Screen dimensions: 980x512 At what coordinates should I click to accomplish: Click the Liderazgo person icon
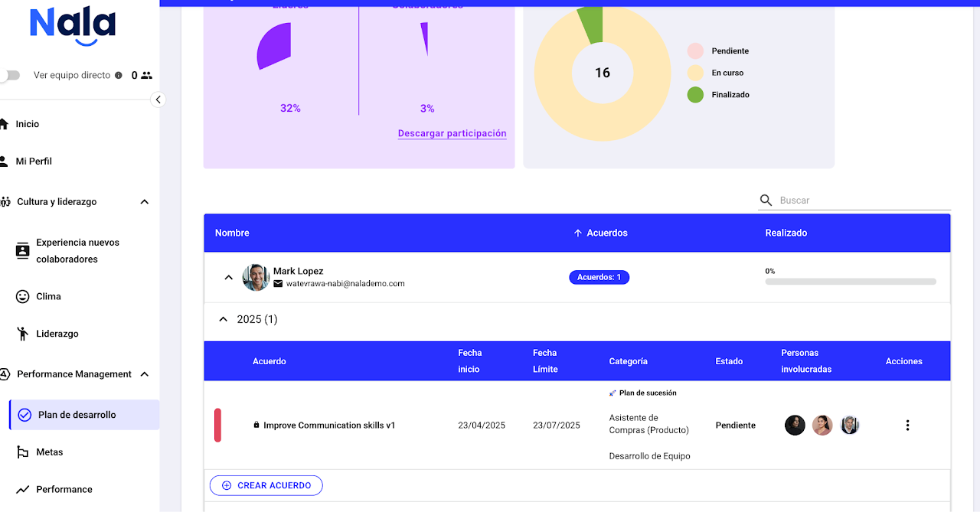point(23,334)
